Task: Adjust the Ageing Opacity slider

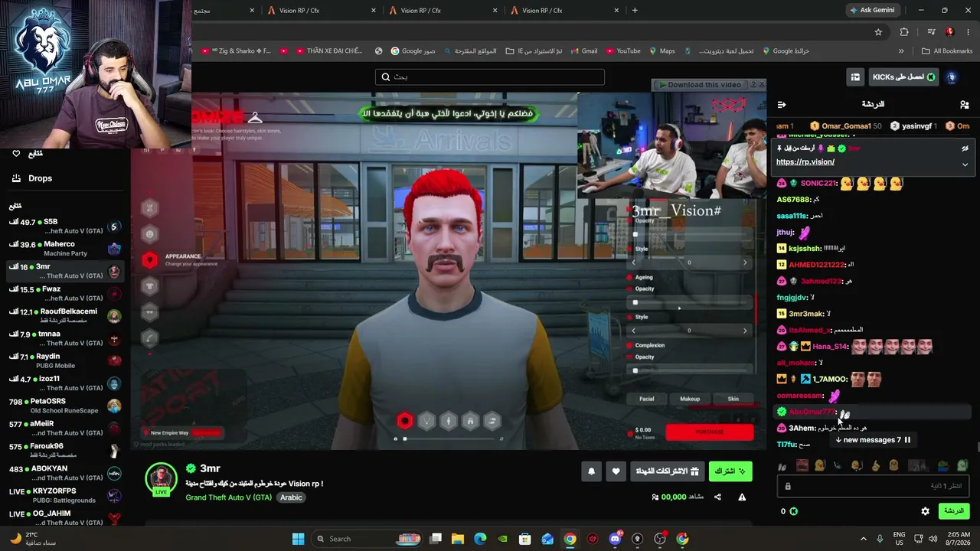Action: [x=689, y=302]
